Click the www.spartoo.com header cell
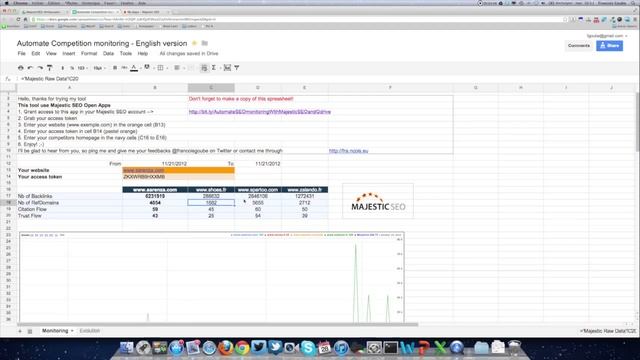This screenshot has height=360, width=640. pos(258,190)
